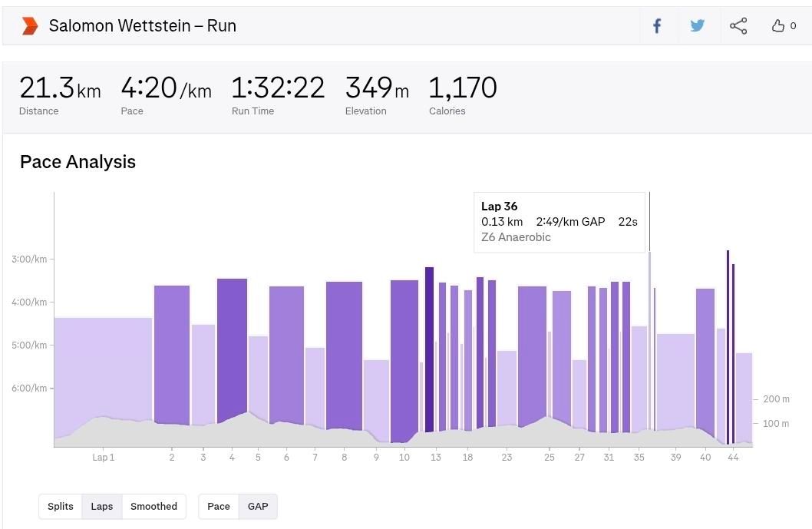Select the Lap 40 bar

tap(705, 357)
